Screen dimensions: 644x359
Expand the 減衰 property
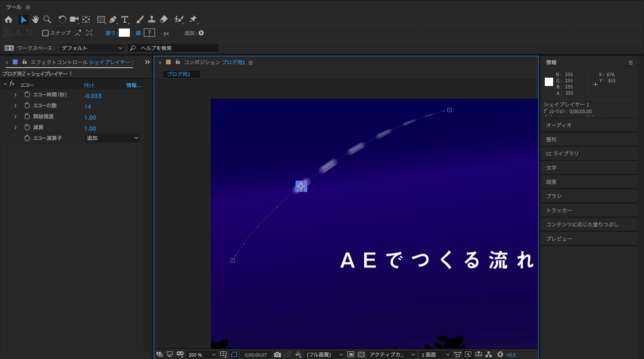coord(15,127)
